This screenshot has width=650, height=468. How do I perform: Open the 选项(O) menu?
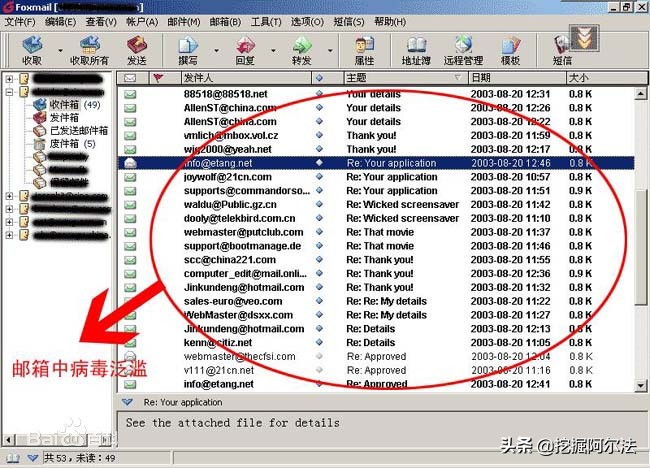(x=307, y=22)
